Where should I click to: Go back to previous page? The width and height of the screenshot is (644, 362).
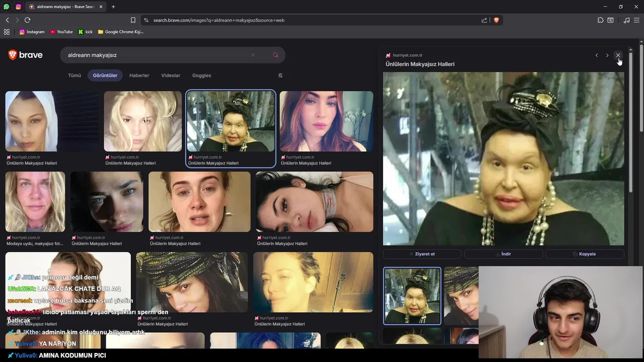7,20
